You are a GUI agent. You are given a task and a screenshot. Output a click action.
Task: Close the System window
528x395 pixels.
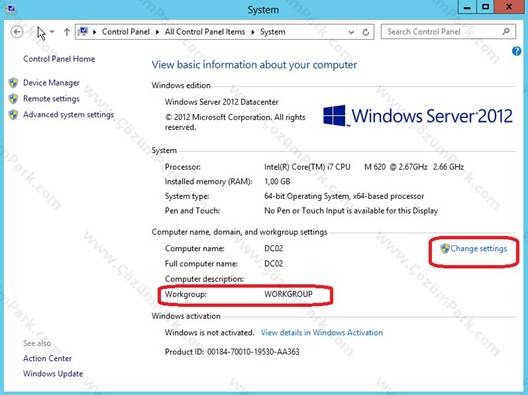coord(509,7)
